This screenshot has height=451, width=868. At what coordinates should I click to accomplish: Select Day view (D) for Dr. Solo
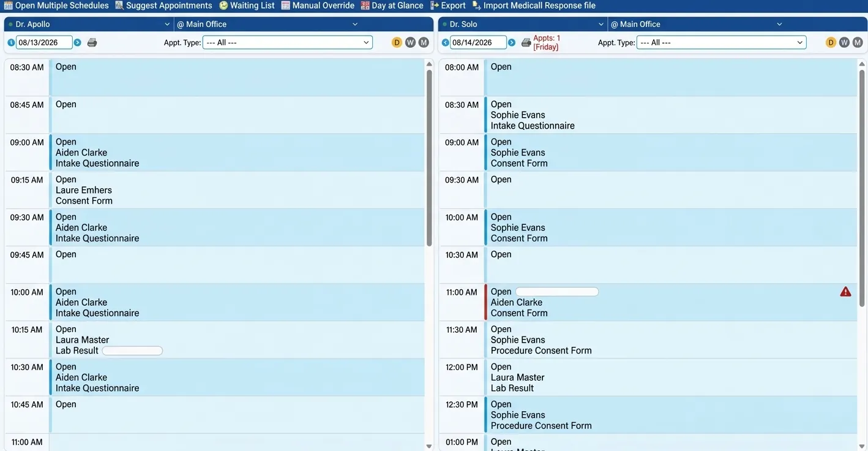831,42
